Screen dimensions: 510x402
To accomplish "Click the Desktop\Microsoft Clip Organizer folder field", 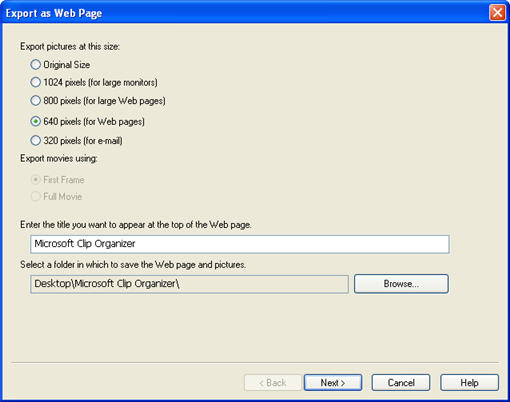I will click(x=189, y=284).
